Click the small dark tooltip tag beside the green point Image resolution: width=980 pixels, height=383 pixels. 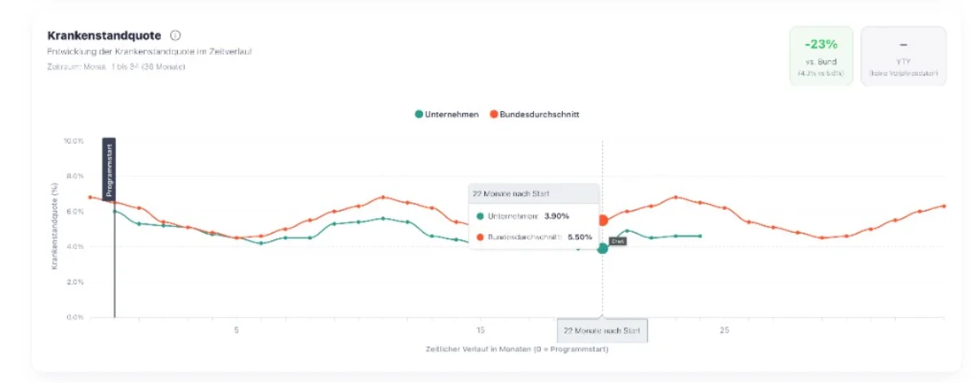(x=617, y=242)
